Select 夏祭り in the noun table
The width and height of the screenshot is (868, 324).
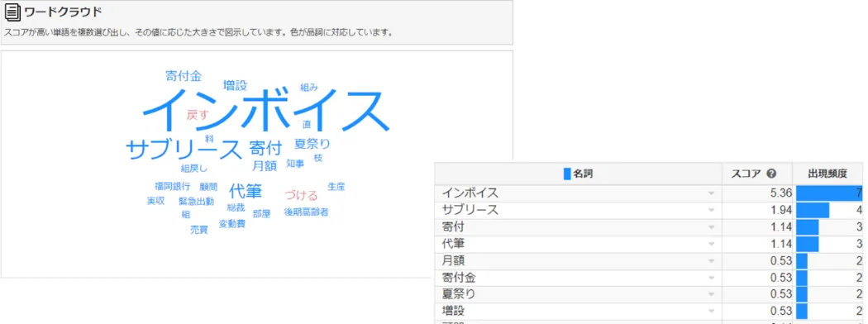coord(459,294)
